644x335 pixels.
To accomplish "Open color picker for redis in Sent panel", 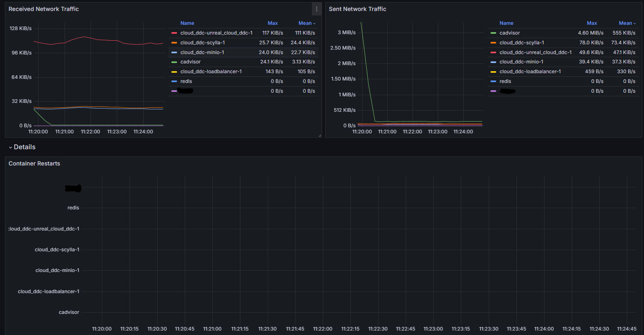I will [x=493, y=81].
